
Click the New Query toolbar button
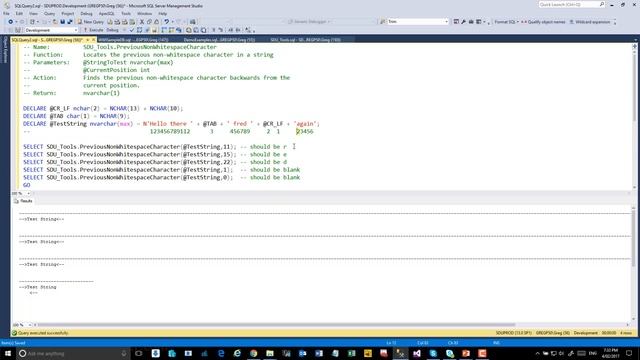pos(91,22)
